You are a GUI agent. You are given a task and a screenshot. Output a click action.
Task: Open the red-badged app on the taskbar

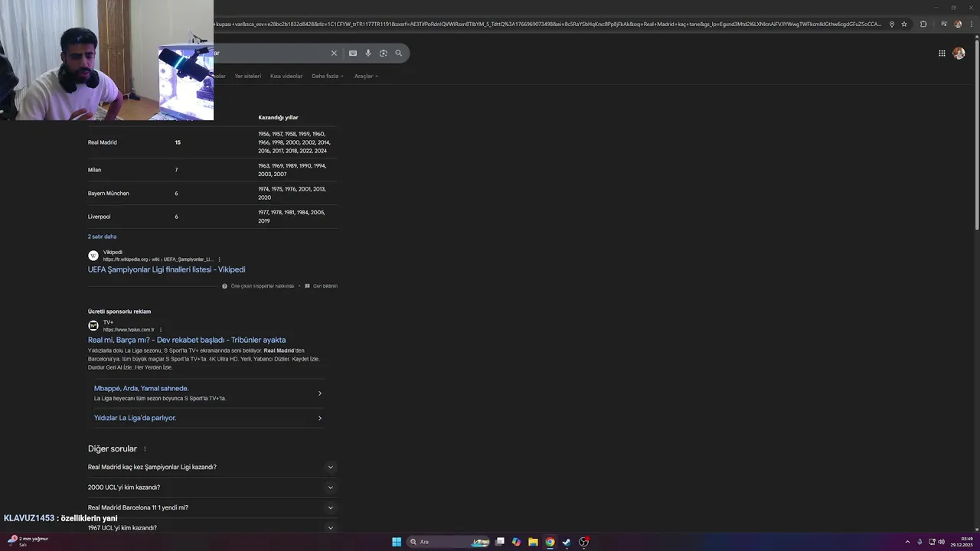point(583,542)
